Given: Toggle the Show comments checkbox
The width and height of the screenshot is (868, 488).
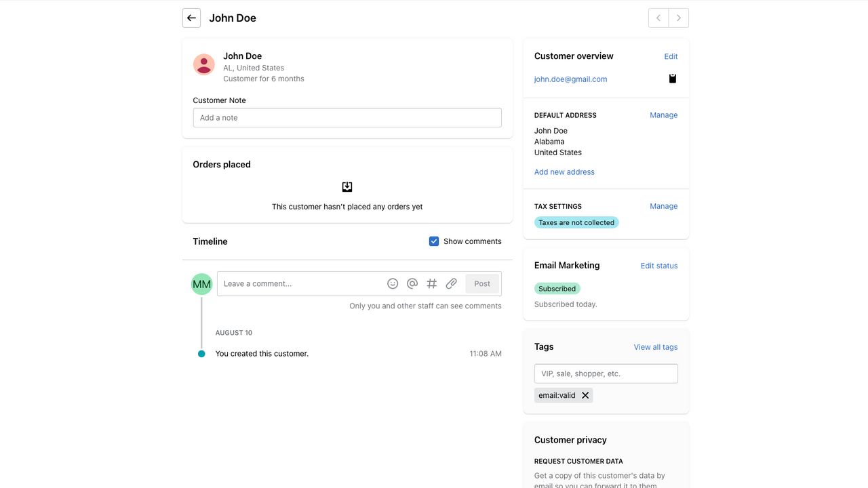Looking at the screenshot, I should click(x=433, y=241).
